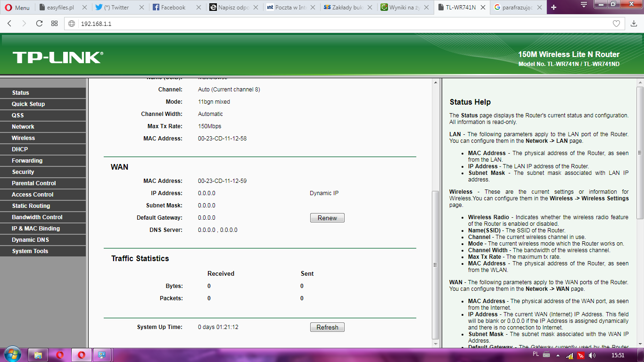This screenshot has width=644, height=362.
Task: Open a new tab with plus
Action: pyautogui.click(x=553, y=7)
